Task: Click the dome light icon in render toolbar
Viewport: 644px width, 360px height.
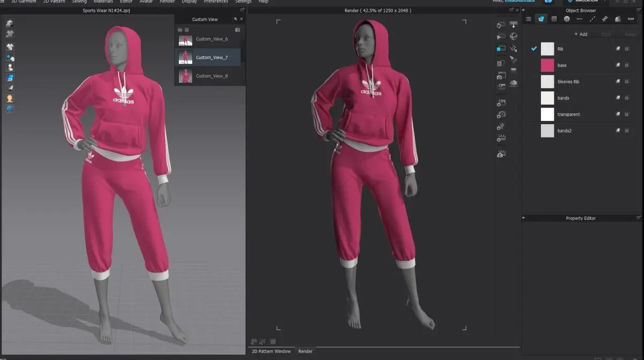Action: [x=514, y=83]
